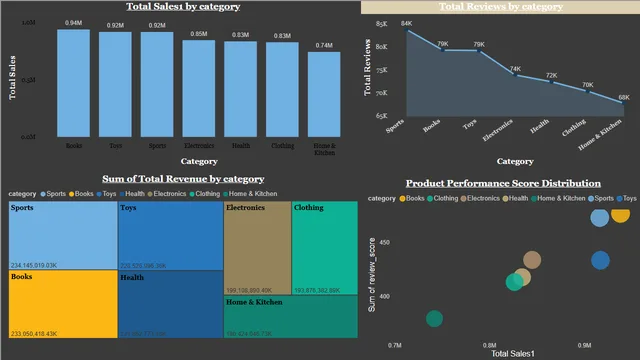This screenshot has width=640, height=360.
Task: Select Clothing in the scatter chart legend
Action: [x=443, y=198]
